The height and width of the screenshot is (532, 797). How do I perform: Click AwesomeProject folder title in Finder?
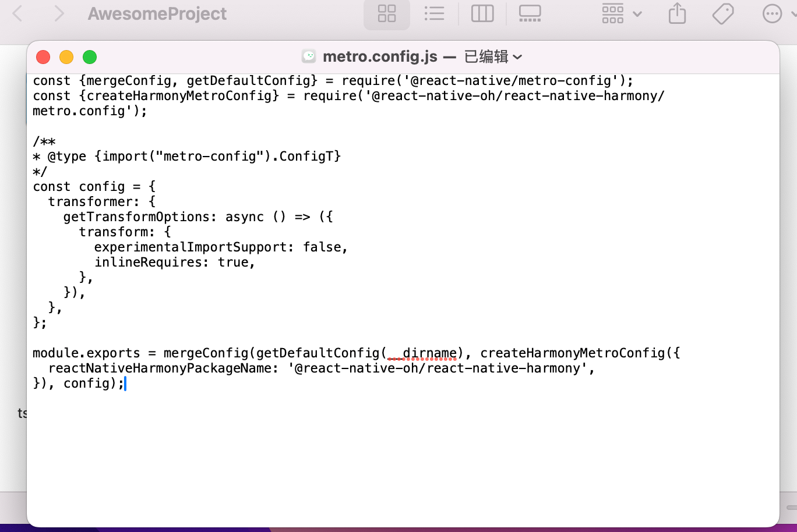(157, 13)
